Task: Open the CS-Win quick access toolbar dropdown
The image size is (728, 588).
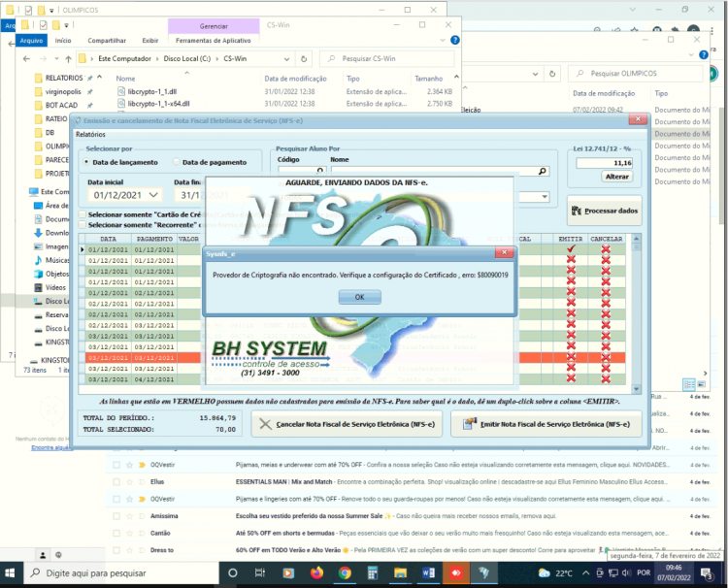Action: [66, 25]
